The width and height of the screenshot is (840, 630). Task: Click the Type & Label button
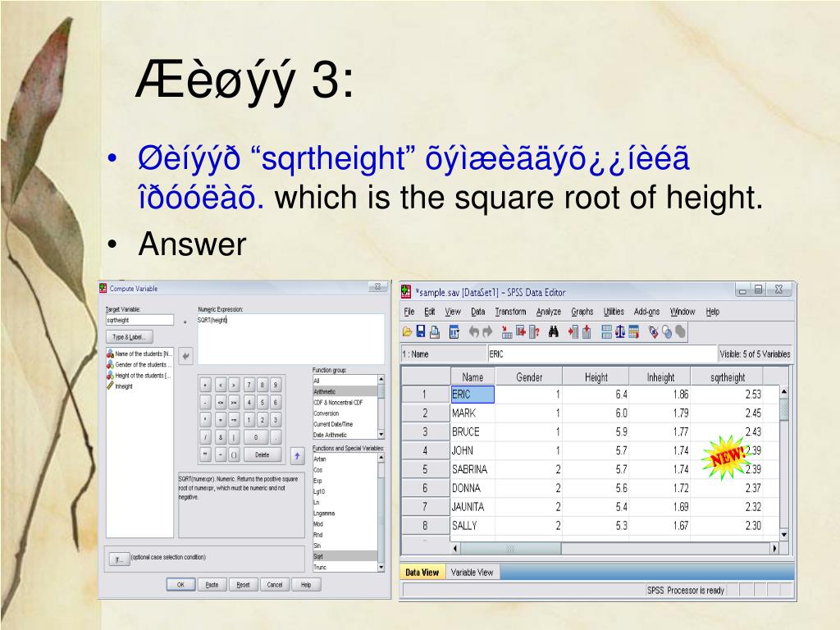point(129,337)
